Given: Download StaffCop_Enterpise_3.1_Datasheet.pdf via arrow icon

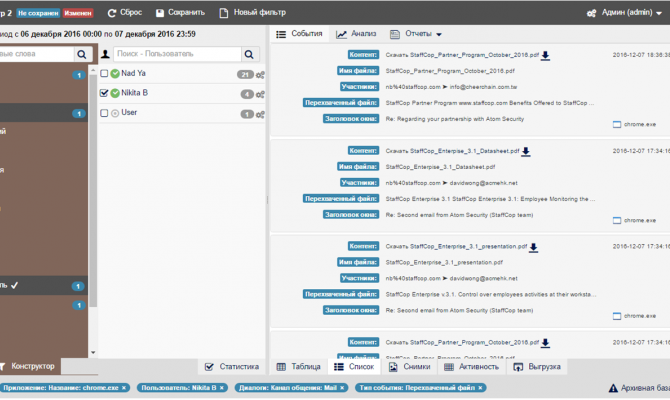Looking at the screenshot, I should click(526, 152).
